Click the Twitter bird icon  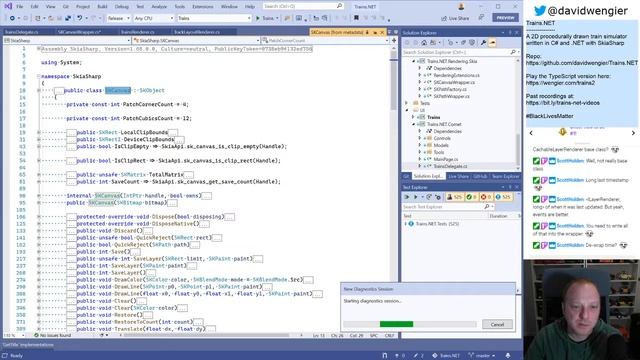coord(540,11)
